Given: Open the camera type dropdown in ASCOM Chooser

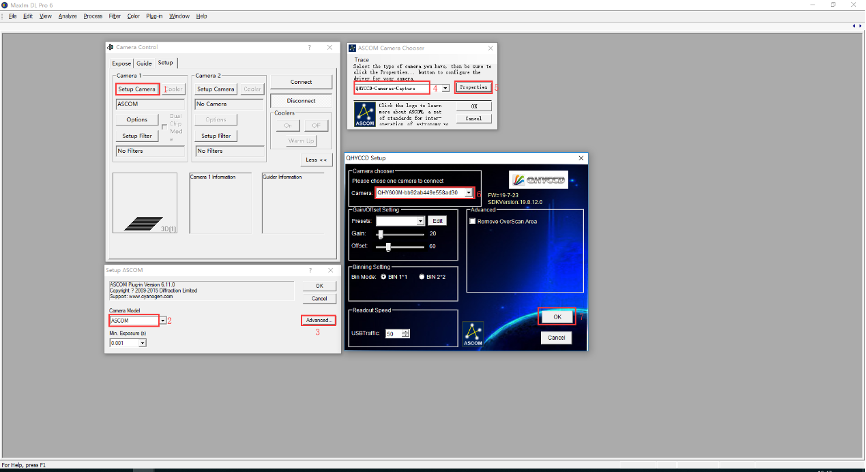Looking at the screenshot, I should pos(445,88).
